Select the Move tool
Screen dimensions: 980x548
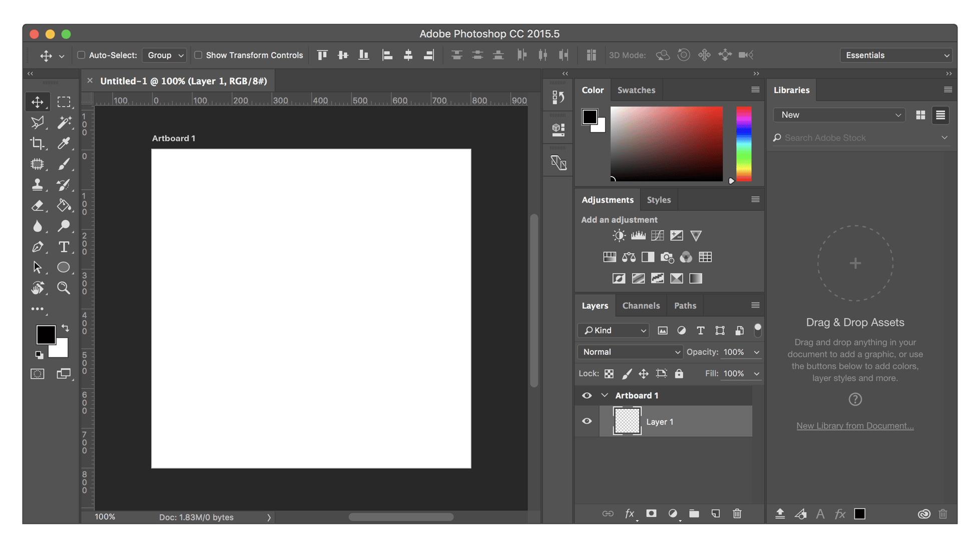[x=38, y=102]
